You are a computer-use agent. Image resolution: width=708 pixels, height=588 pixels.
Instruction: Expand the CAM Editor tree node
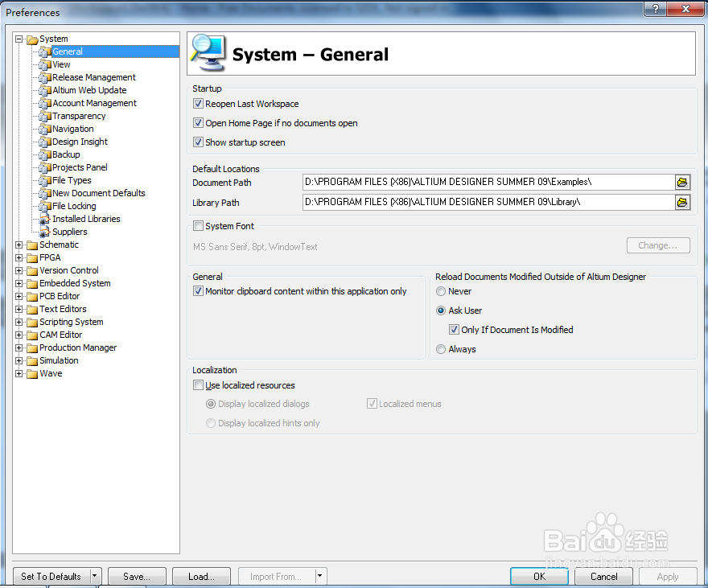(19, 335)
